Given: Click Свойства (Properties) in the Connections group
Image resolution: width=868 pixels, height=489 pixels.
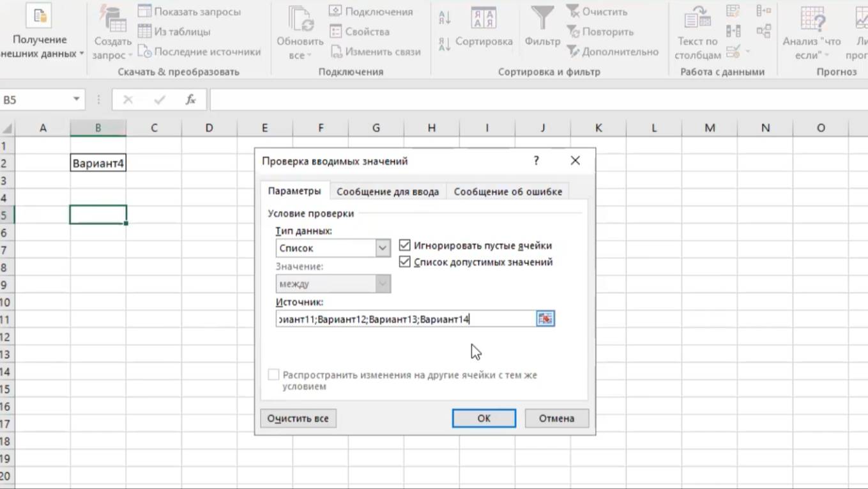Looking at the screenshot, I should pos(359,31).
